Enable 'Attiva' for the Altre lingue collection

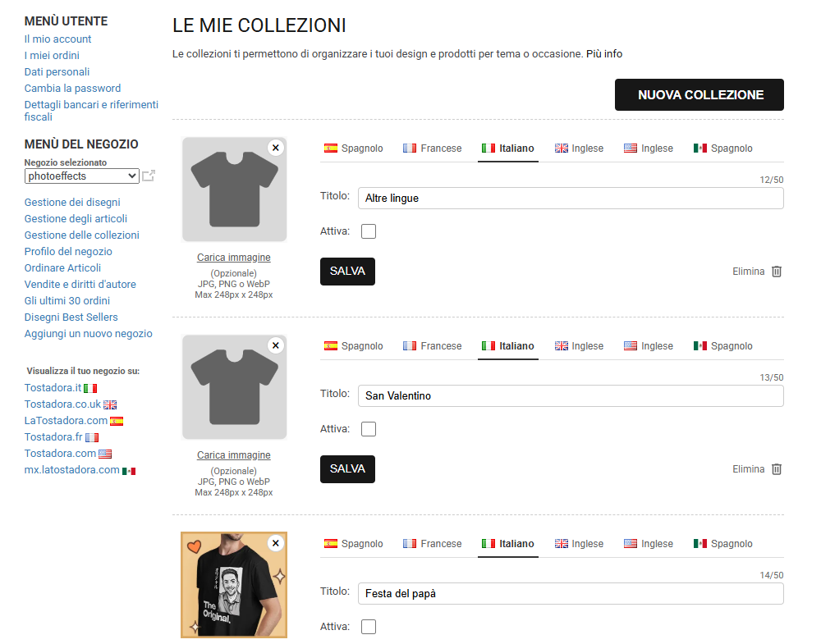tap(369, 231)
